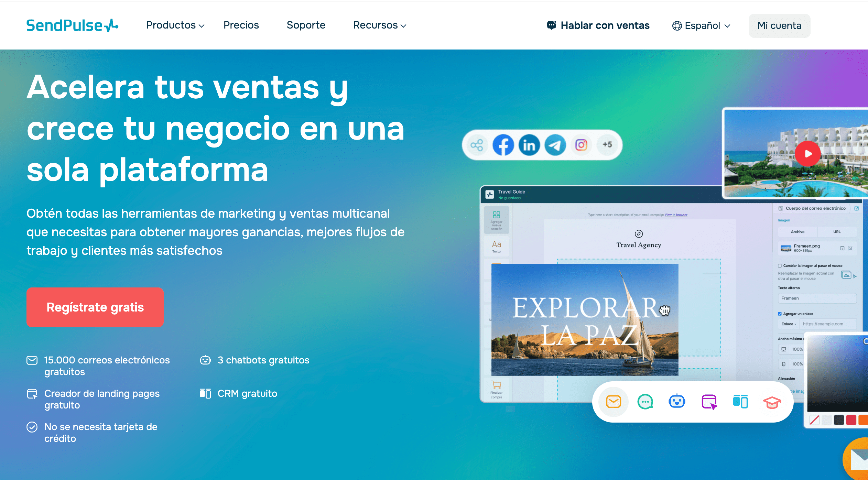Select the Texto tool in editor sidebar

point(496,247)
